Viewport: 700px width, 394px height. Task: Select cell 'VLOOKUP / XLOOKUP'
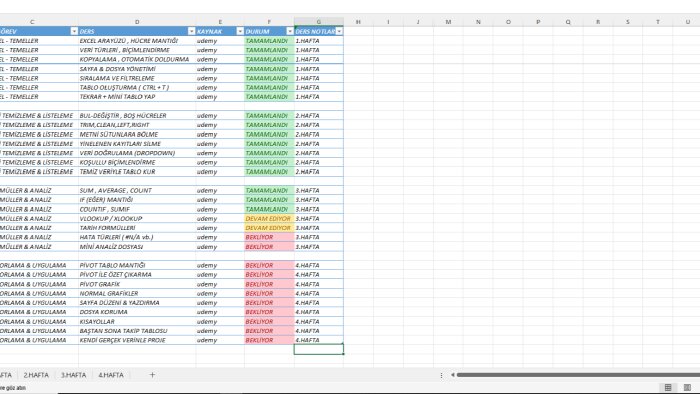pos(137,219)
